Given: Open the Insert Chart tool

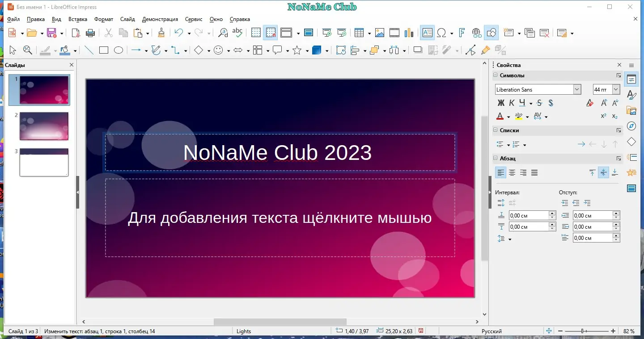Looking at the screenshot, I should click(409, 33).
